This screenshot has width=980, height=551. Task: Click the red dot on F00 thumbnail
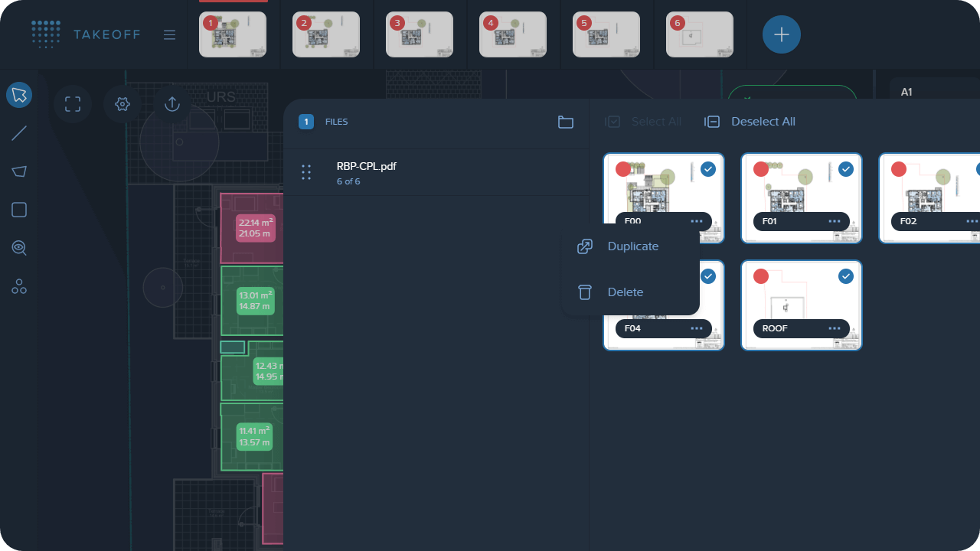click(x=623, y=169)
